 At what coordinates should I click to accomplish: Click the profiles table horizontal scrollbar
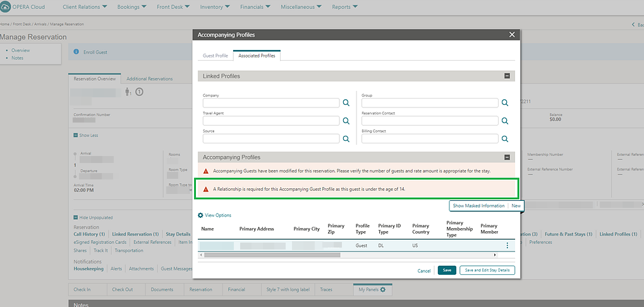(272, 255)
